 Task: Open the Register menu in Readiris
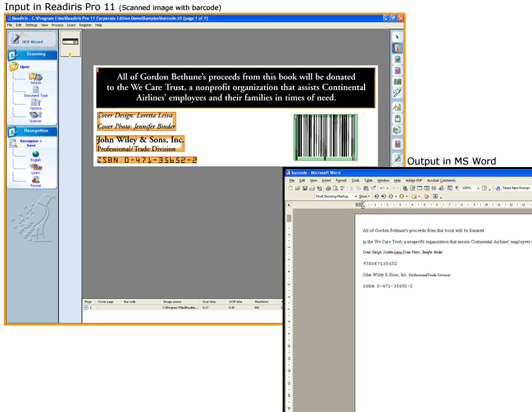click(x=85, y=25)
